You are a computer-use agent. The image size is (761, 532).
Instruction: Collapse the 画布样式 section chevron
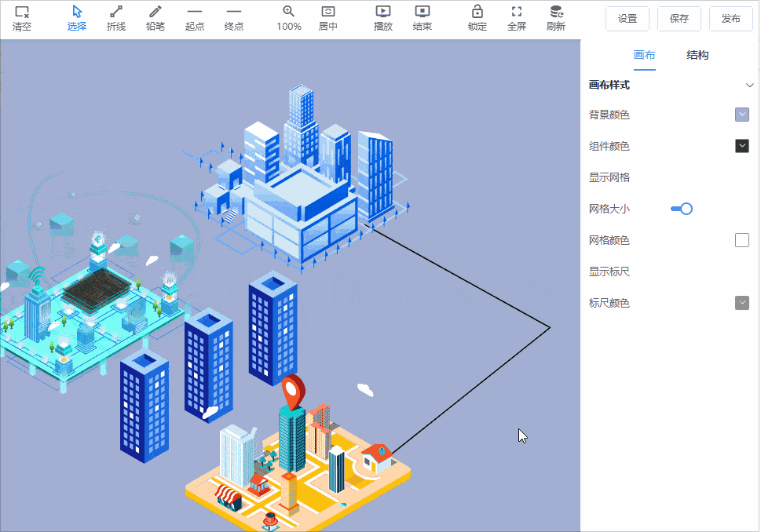point(749,86)
